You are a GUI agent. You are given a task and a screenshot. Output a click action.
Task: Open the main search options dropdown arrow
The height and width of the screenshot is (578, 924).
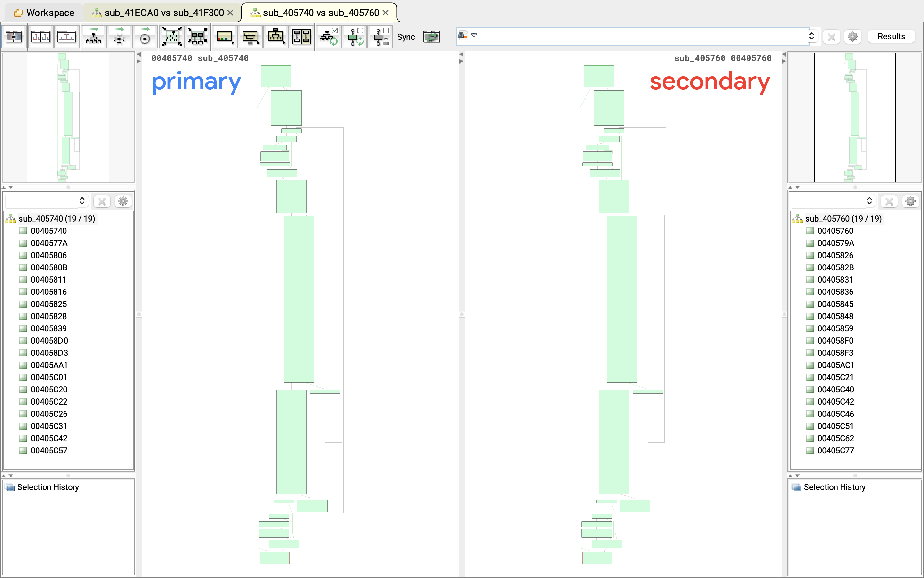(474, 35)
